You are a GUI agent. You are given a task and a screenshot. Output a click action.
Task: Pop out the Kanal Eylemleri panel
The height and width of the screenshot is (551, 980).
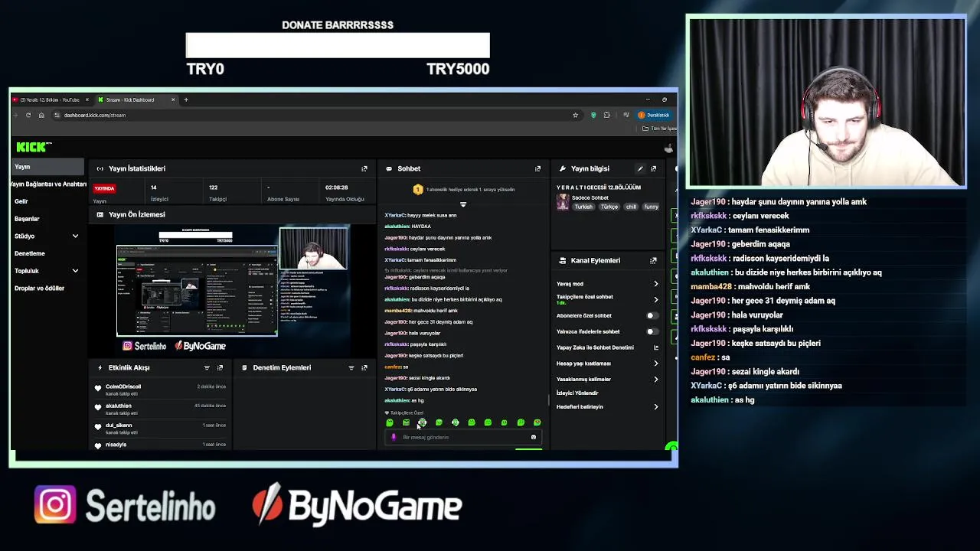point(653,260)
